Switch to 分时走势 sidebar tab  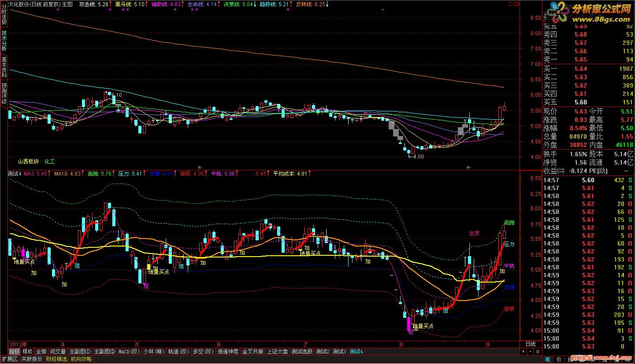click(x=4, y=14)
